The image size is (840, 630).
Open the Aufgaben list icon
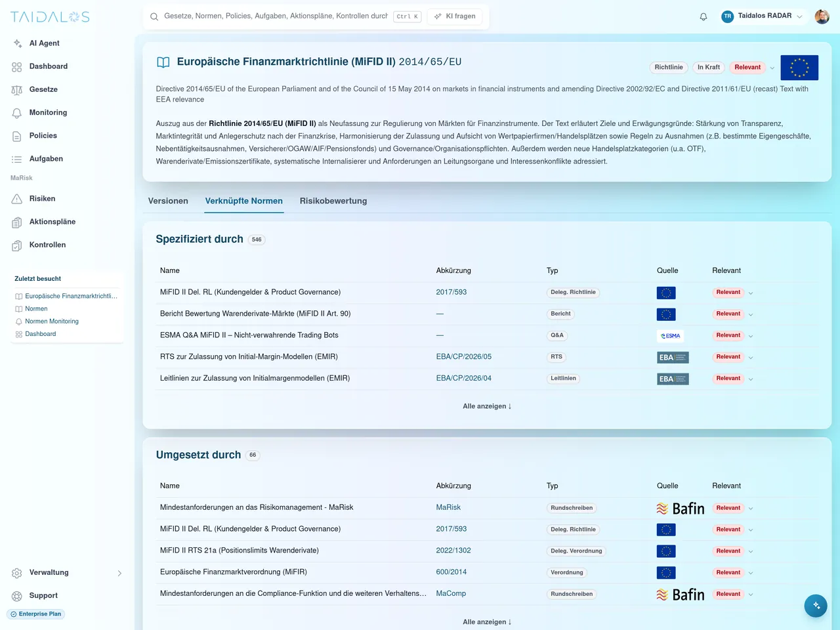pyautogui.click(x=17, y=159)
